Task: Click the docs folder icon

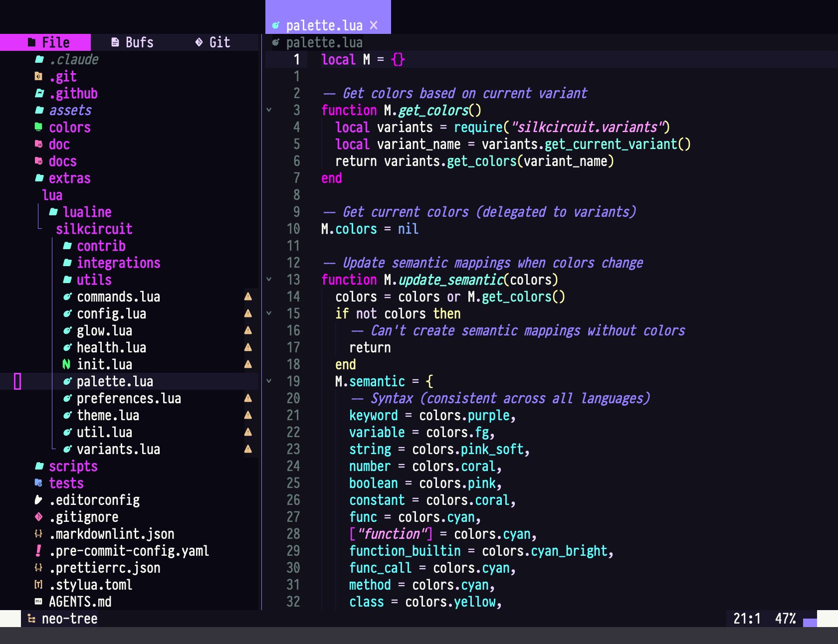Action: (x=38, y=161)
